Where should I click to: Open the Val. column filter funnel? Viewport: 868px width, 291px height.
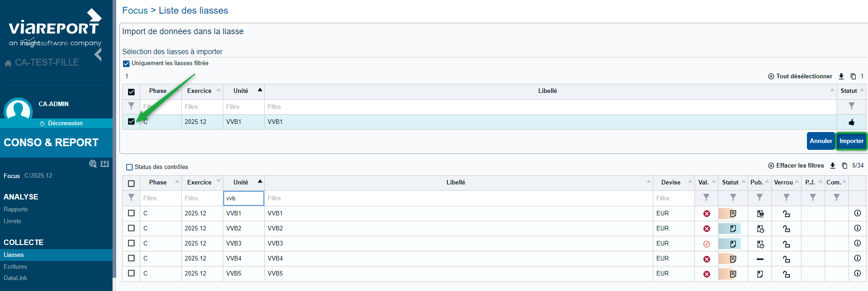coord(706,197)
